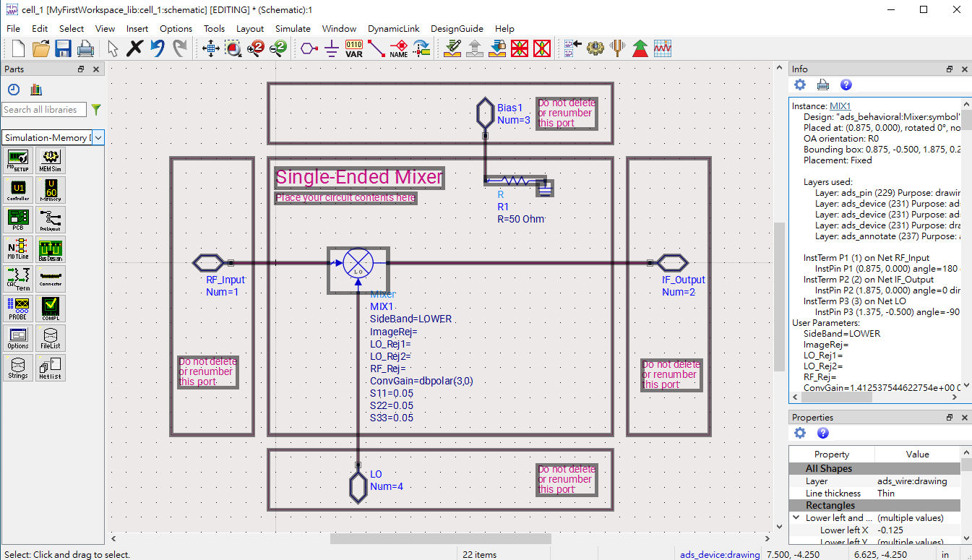
Task: Select the Insert VAR equation tool
Action: (x=353, y=48)
